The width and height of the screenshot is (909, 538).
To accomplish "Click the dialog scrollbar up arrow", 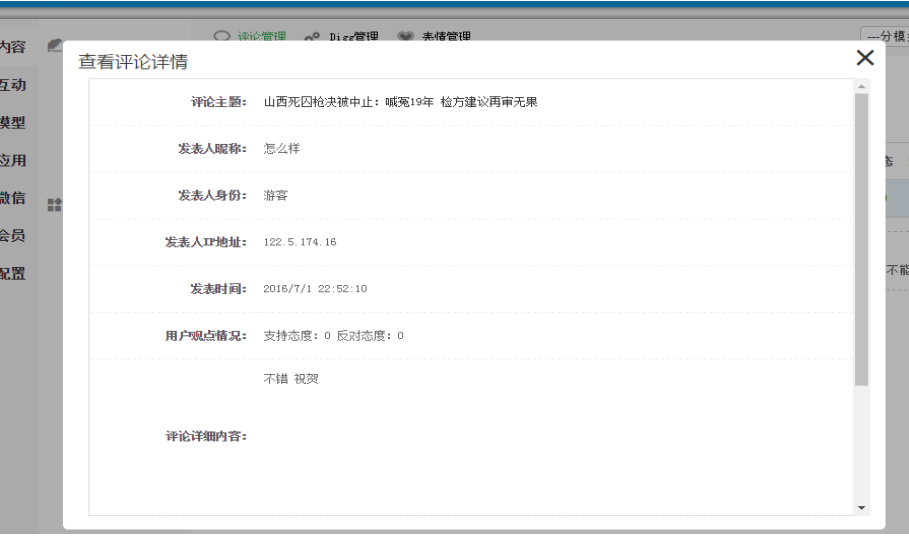I will (x=862, y=87).
